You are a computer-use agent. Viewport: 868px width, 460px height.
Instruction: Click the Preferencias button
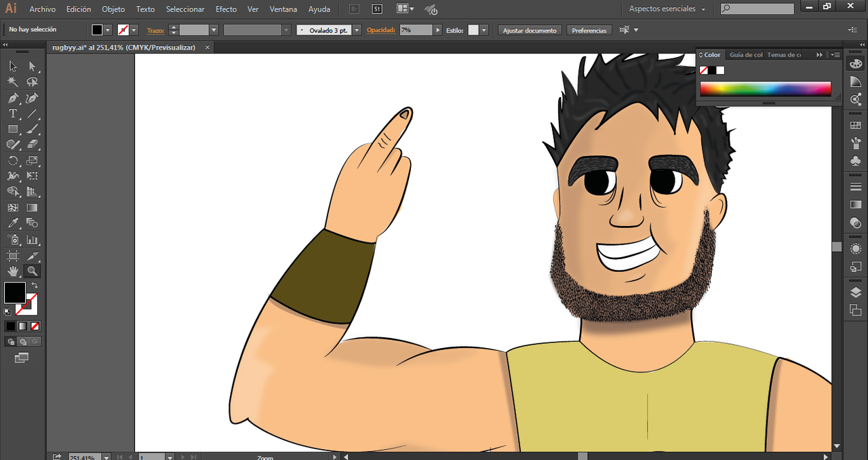coord(589,31)
